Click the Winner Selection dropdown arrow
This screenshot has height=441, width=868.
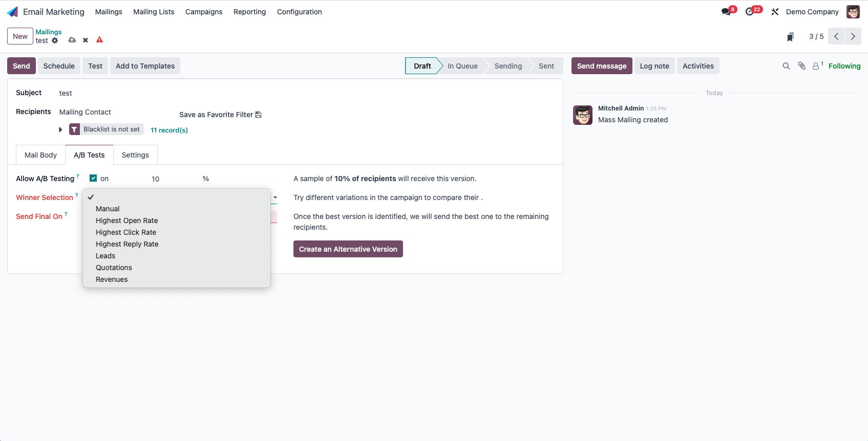(x=275, y=197)
